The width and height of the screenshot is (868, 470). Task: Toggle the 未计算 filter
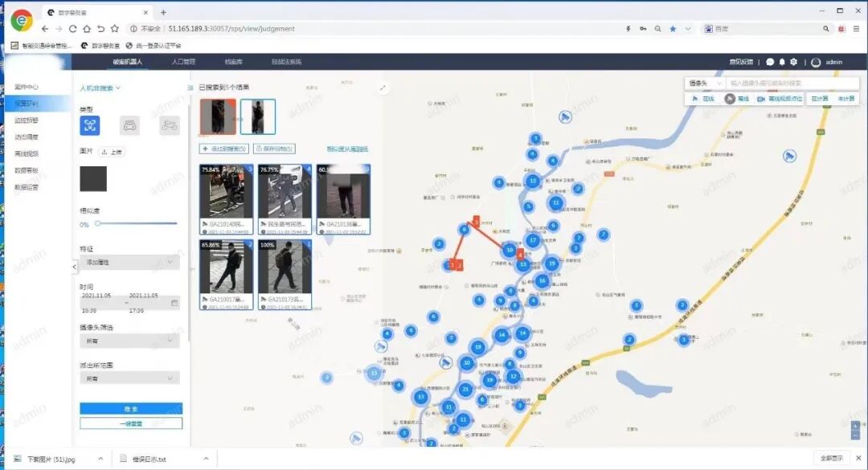click(x=845, y=99)
